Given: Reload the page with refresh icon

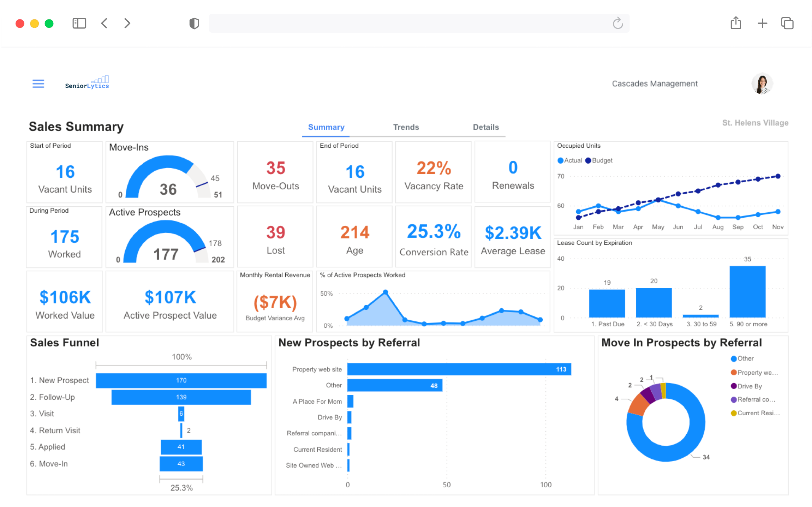Looking at the screenshot, I should [x=617, y=24].
